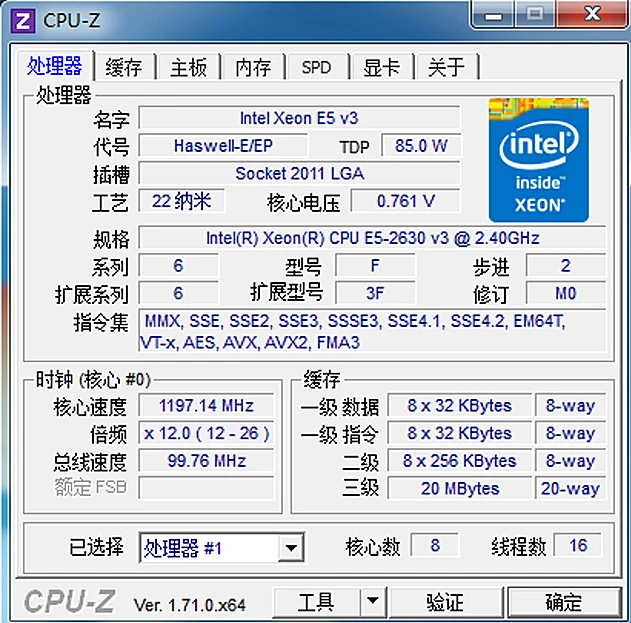Click the Intel Inside Xeon logo
The width and height of the screenshot is (631, 623).
[539, 160]
